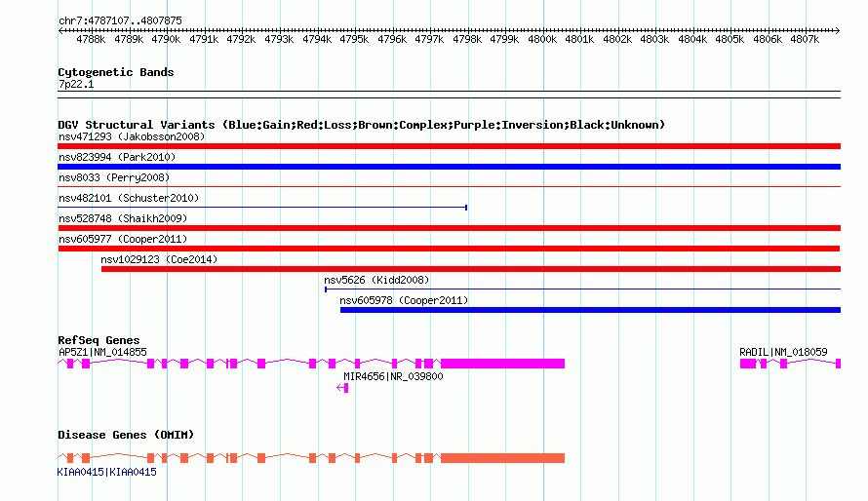
Task: Open the nsv605978 (Cooper2011) label
Action: click(x=404, y=300)
